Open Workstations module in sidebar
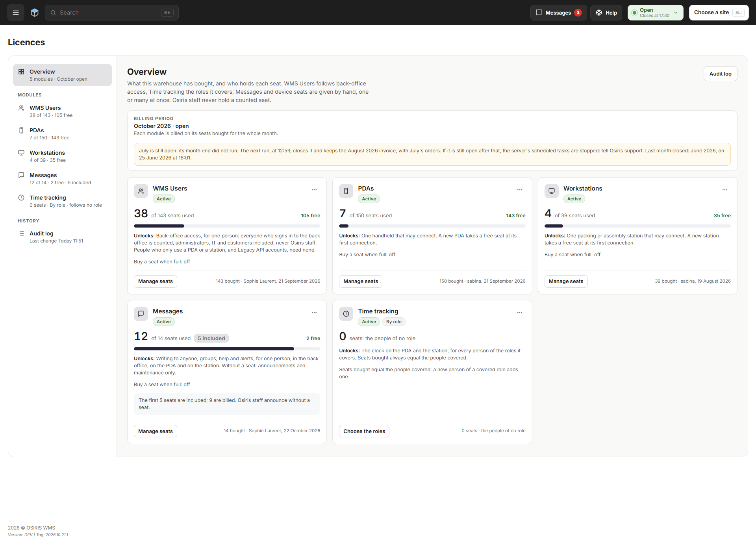This screenshot has height=548, width=756. [x=62, y=156]
